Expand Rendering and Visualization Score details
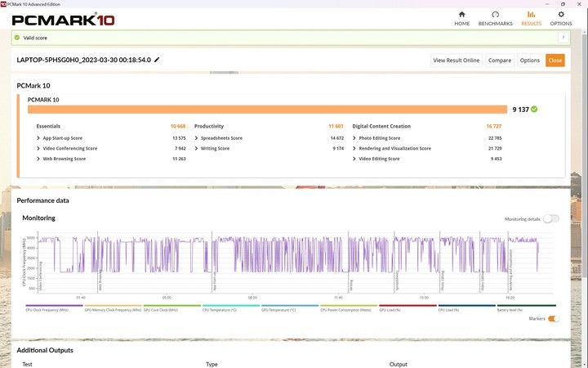 point(354,148)
